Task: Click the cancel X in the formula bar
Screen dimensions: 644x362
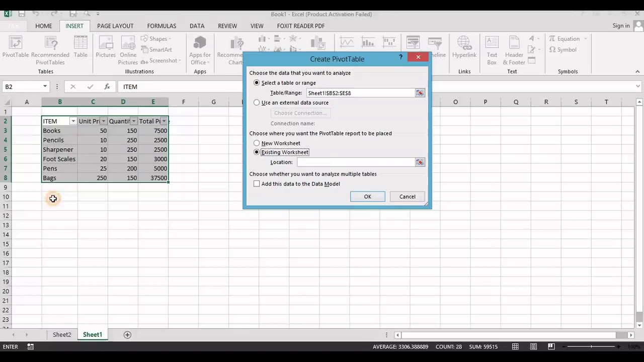Action: pos(73,86)
